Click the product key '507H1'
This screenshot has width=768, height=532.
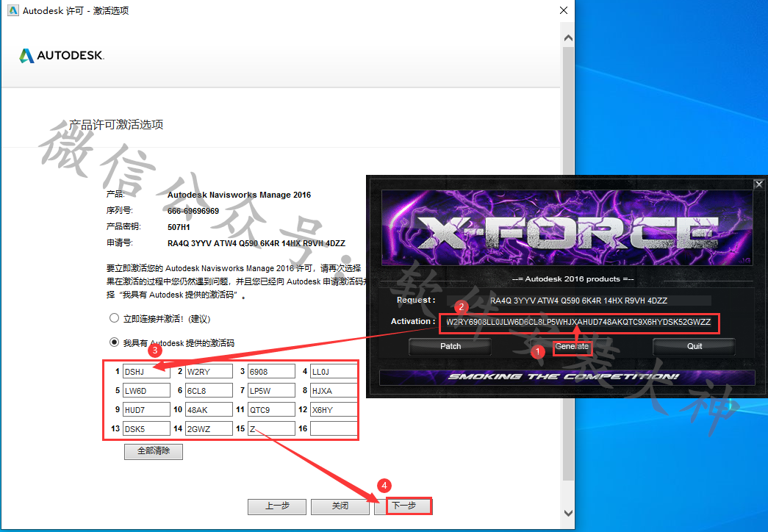point(179,227)
